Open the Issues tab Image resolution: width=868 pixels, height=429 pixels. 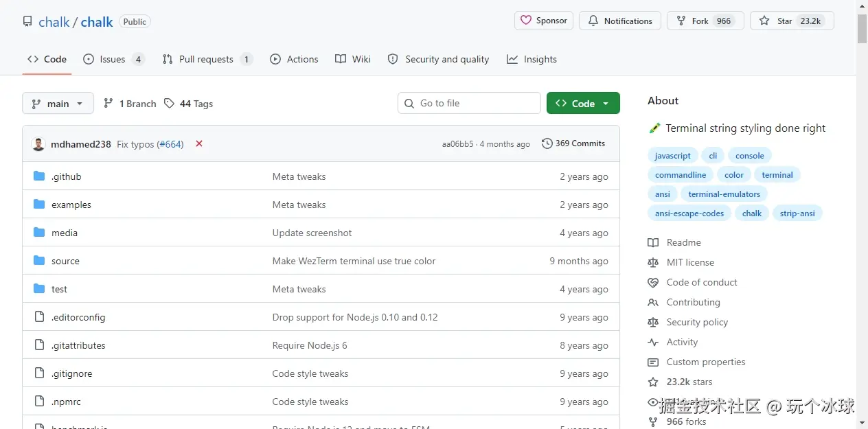click(x=114, y=59)
